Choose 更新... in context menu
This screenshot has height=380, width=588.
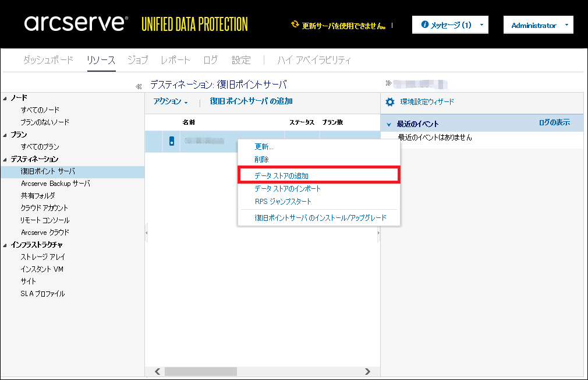click(264, 146)
